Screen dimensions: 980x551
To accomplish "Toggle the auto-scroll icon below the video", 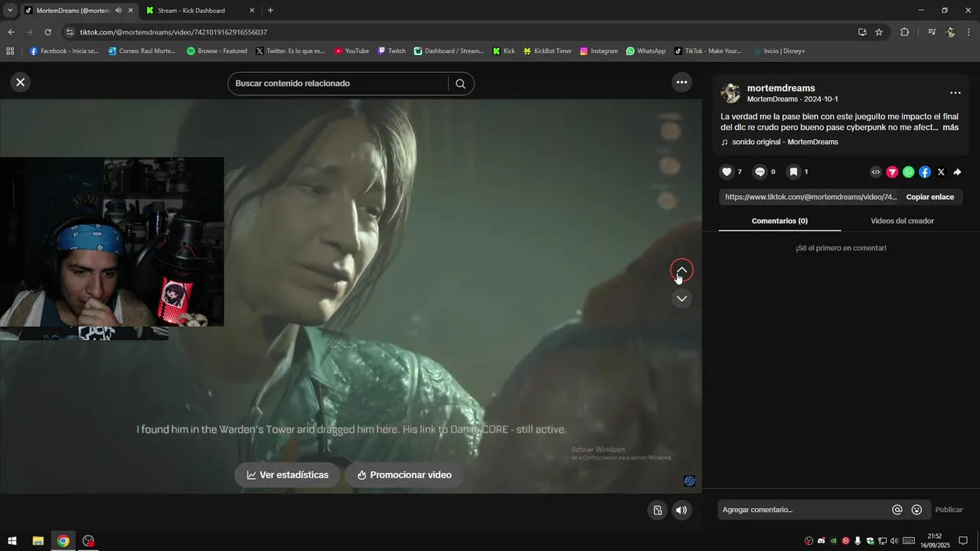I will pos(657,510).
